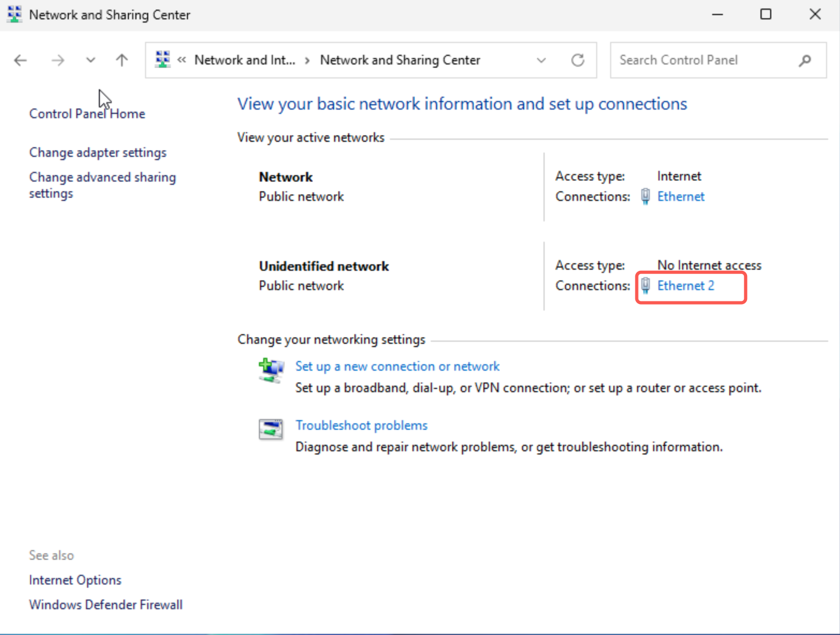The image size is (840, 635).
Task: Click the 'See also' label
Action: 52,555
